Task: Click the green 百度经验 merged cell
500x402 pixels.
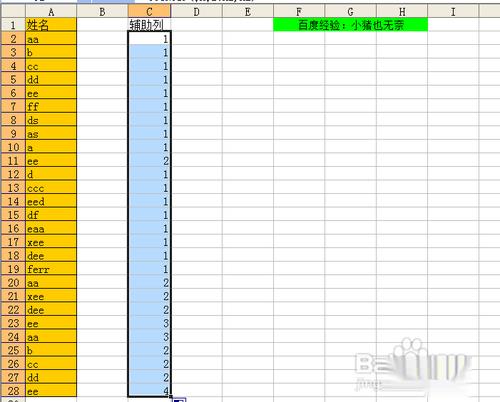Action: [x=350, y=25]
